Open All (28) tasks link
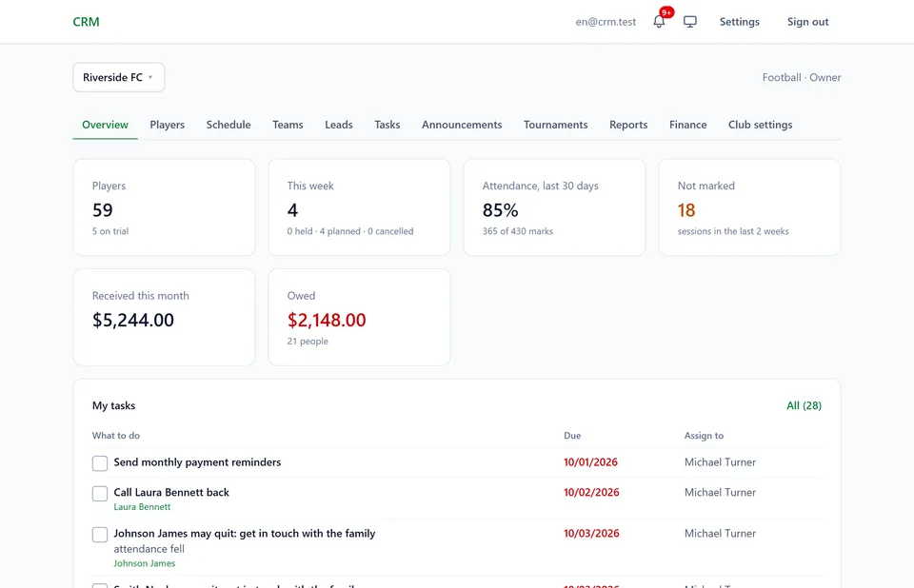Screen dimensions: 914x588 click(x=804, y=405)
